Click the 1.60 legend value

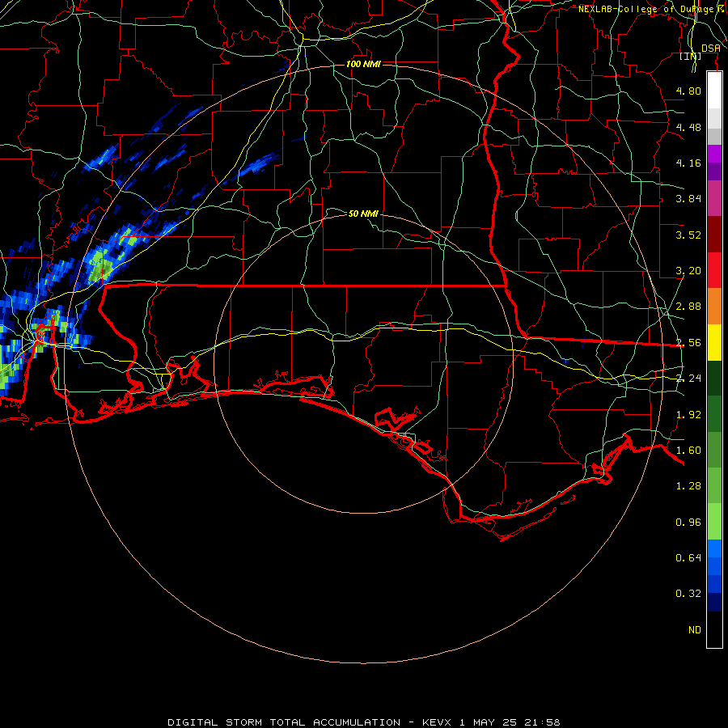coord(688,451)
